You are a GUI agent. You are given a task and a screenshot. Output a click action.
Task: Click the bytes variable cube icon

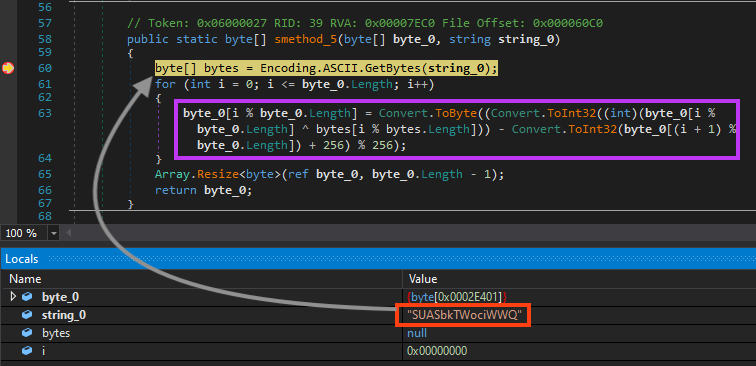[x=28, y=333]
